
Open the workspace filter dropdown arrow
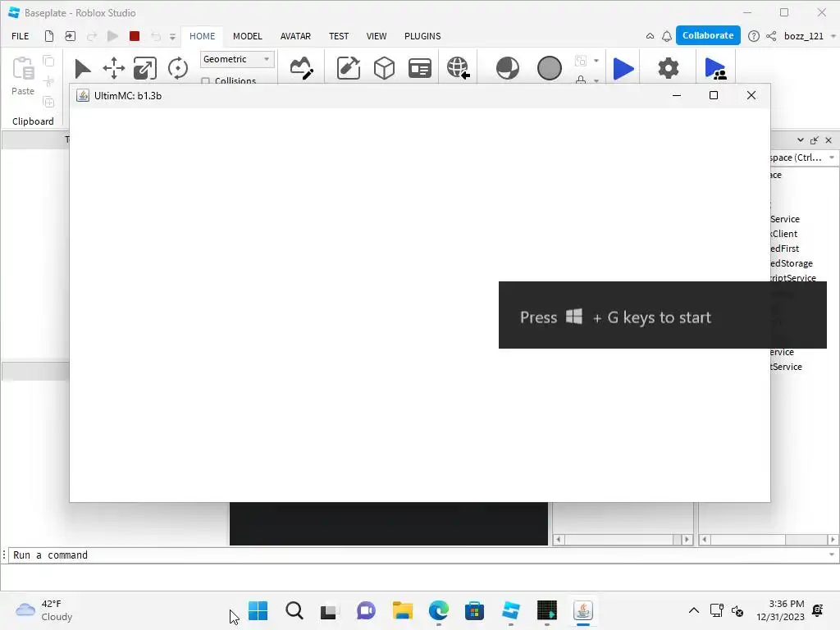(x=832, y=157)
